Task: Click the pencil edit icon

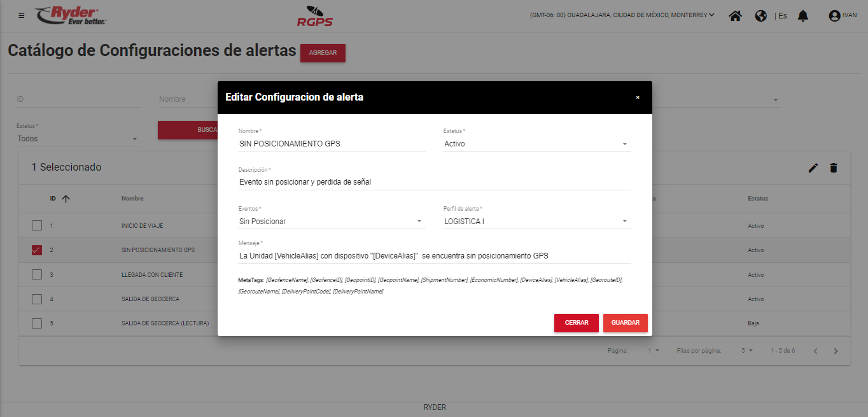Action: [x=813, y=168]
